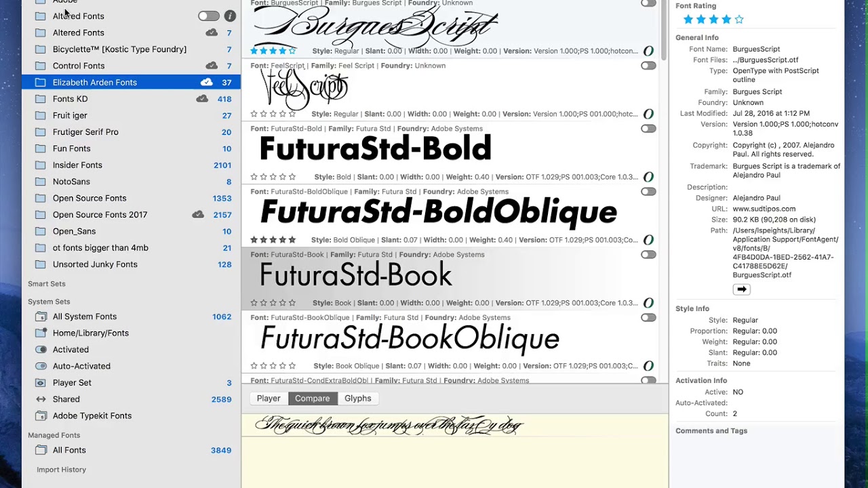The height and width of the screenshot is (488, 868).
Task: Click the Auto-Activated icon in System Sets
Action: (x=41, y=366)
